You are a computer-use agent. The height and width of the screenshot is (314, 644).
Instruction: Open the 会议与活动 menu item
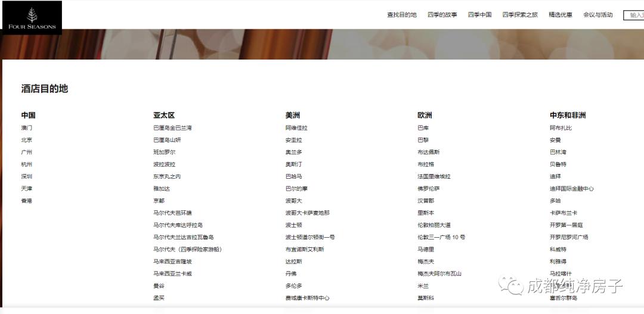pyautogui.click(x=597, y=15)
